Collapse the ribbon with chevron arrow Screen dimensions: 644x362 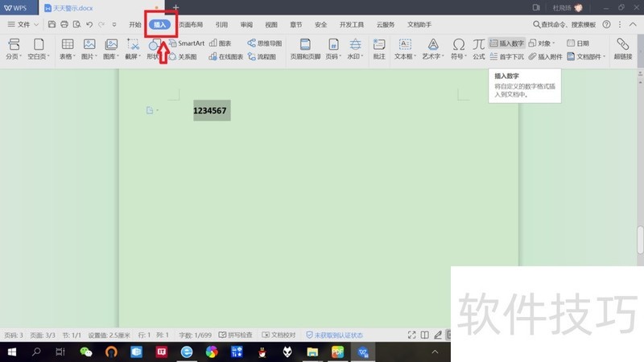[x=633, y=25]
